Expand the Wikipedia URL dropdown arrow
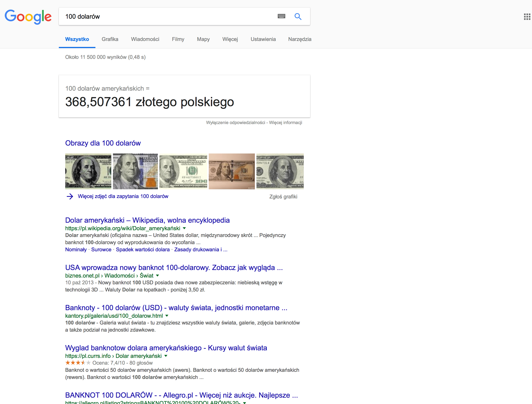This screenshot has width=532, height=404. tap(184, 228)
